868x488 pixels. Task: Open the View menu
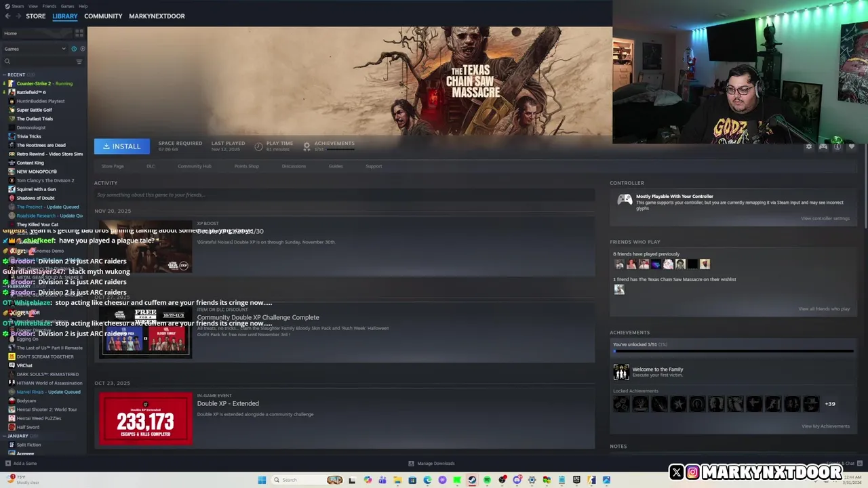[x=33, y=6]
